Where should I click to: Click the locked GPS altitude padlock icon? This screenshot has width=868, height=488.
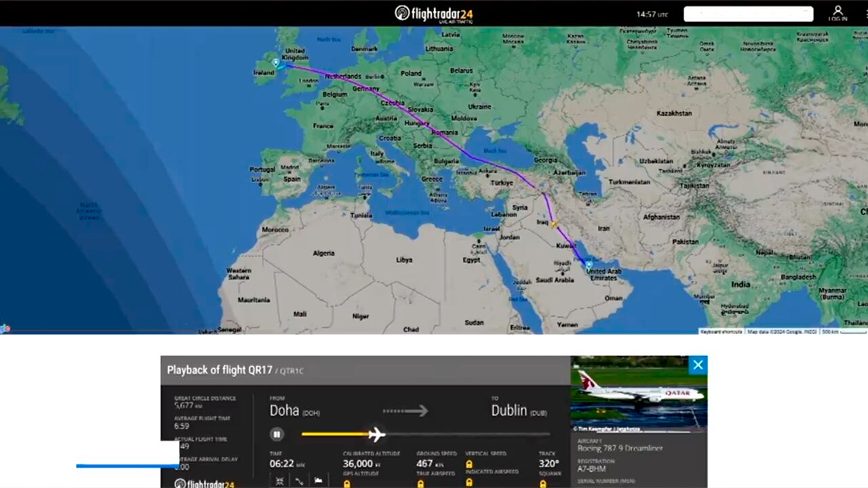click(347, 483)
